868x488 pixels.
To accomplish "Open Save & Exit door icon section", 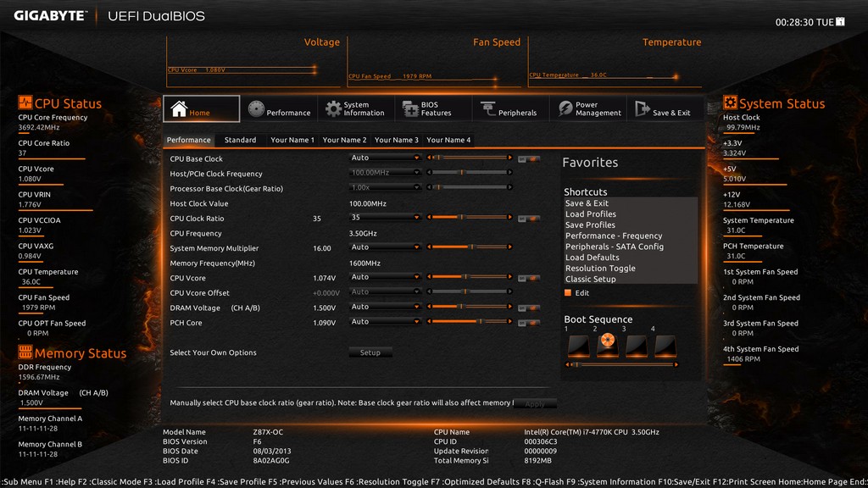I will point(643,108).
